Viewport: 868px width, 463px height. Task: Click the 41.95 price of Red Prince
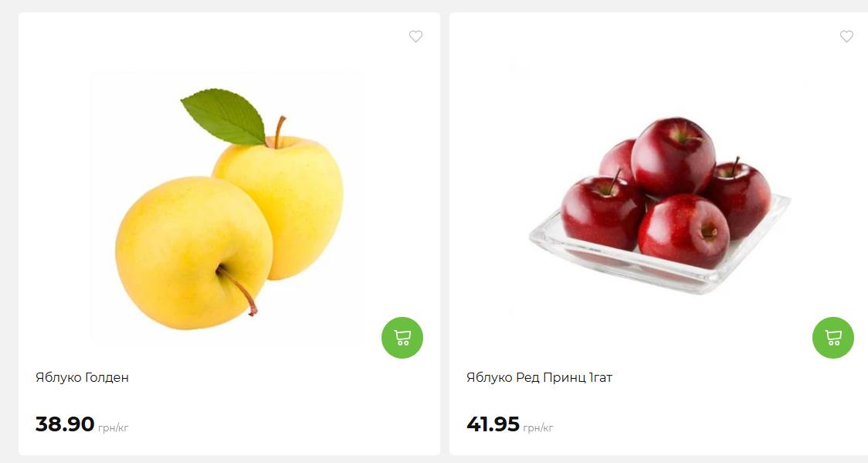pos(493,424)
